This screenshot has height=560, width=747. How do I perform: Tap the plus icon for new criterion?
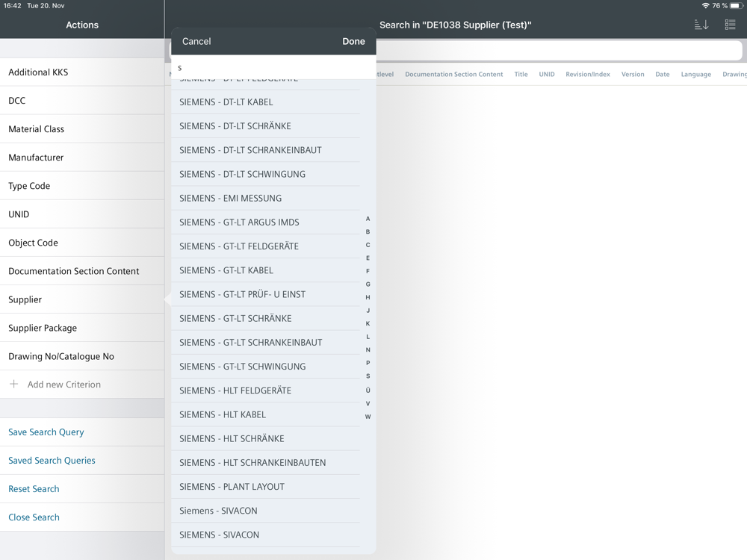[x=14, y=385]
